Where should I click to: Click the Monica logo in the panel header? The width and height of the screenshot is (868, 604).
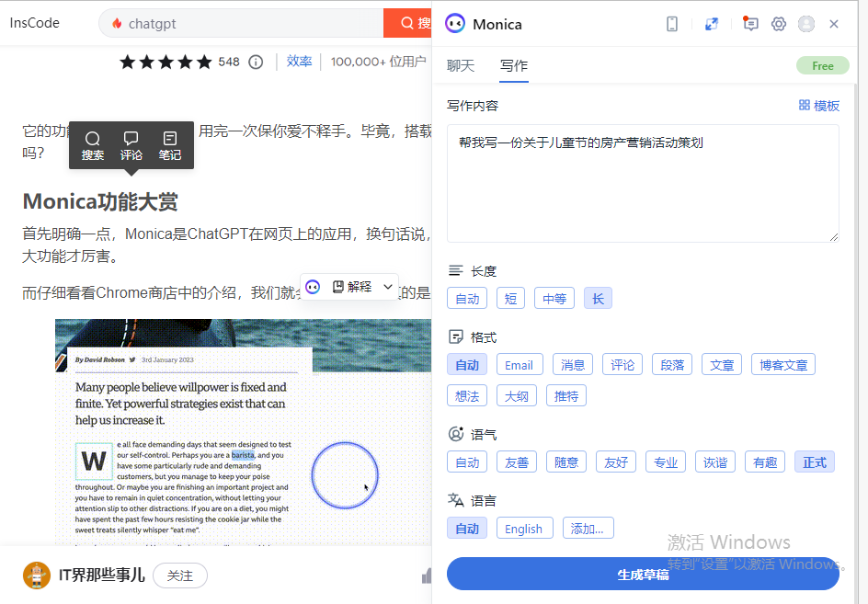455,24
